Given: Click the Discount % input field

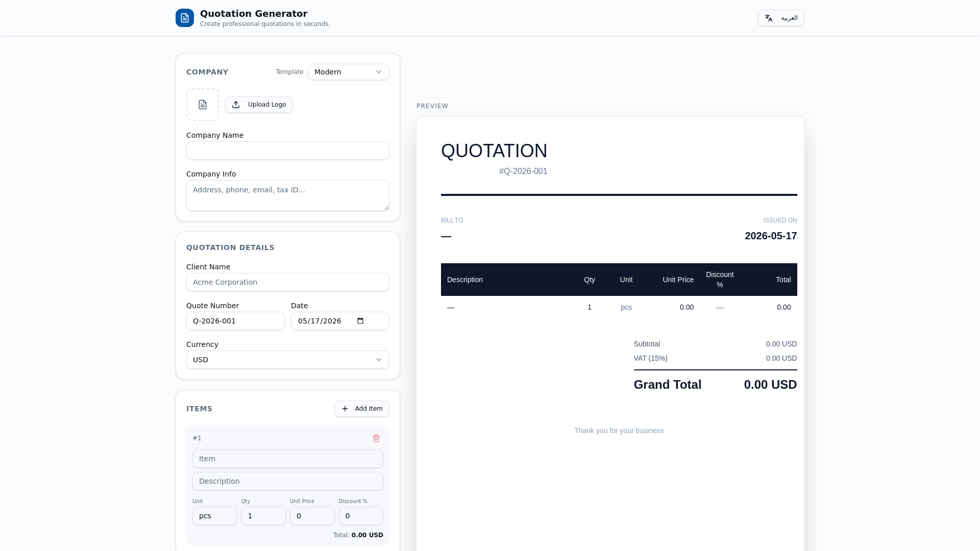Looking at the screenshot, I should 361,516.
